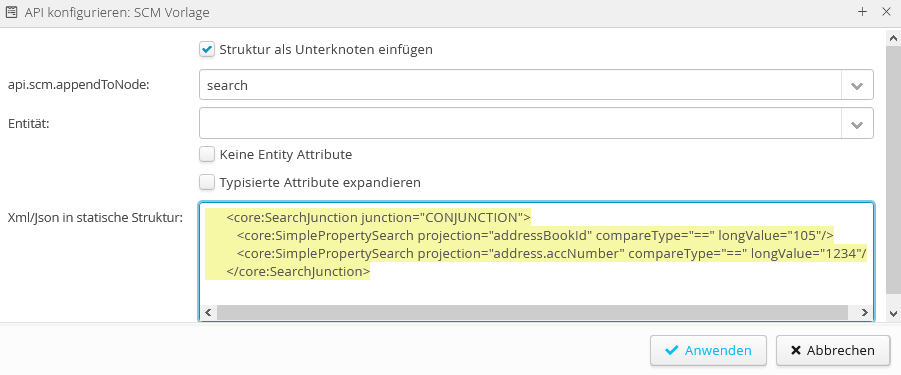
Task: Click the dialog title icon beside API konfigurieren
Action: coord(11,12)
